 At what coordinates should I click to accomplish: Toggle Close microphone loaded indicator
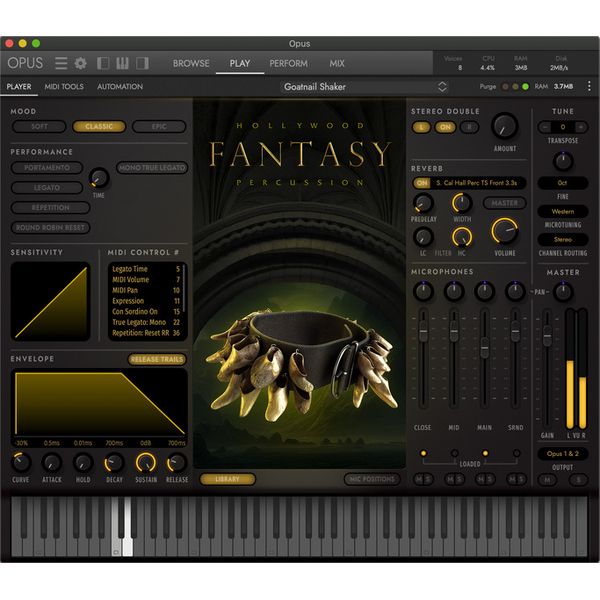423,453
